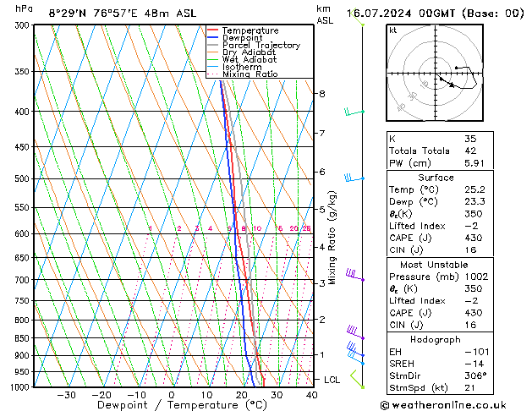Image resolution: width=532 pixels, height=411 pixels.
Task: Click the purple wind barb at 700 hPa
Action: click(x=355, y=275)
